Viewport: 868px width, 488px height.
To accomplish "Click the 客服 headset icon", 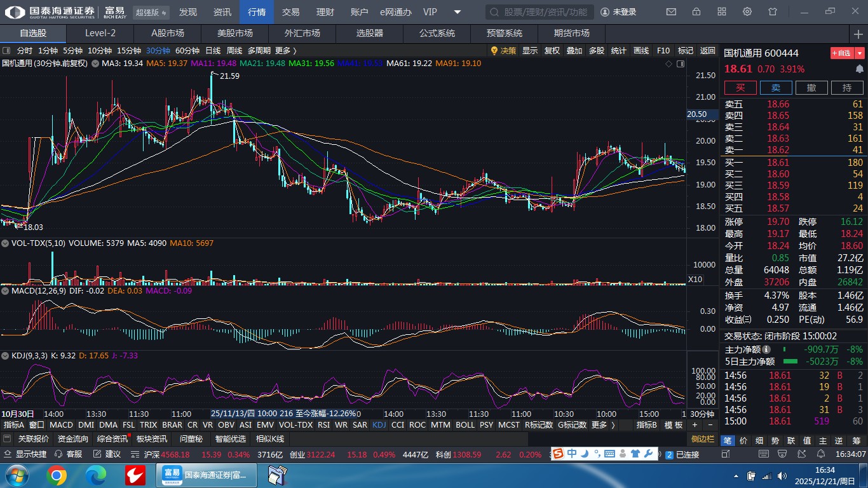I will tap(58, 454).
